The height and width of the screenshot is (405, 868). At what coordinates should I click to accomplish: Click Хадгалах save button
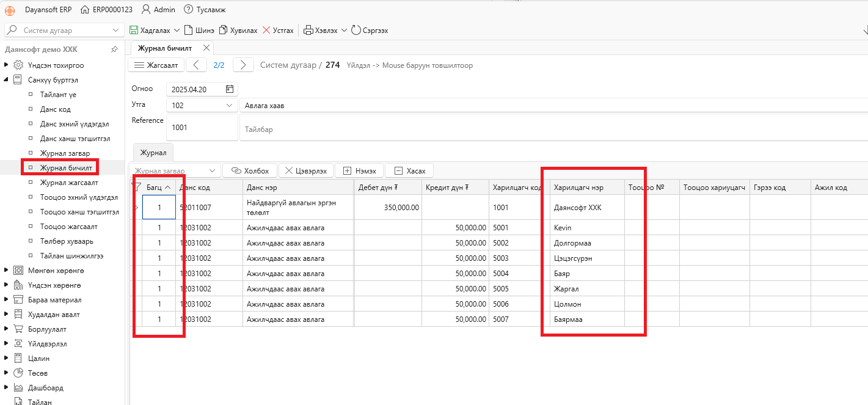(x=150, y=30)
